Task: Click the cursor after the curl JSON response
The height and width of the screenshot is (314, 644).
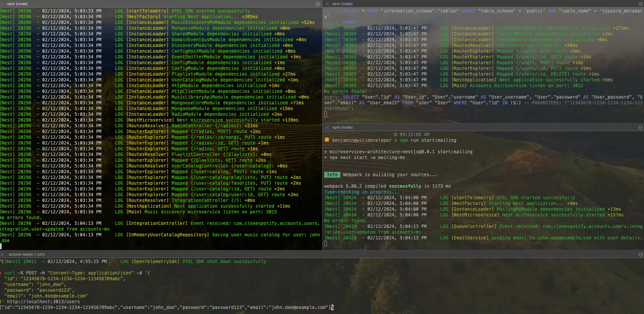Action: click(332, 307)
